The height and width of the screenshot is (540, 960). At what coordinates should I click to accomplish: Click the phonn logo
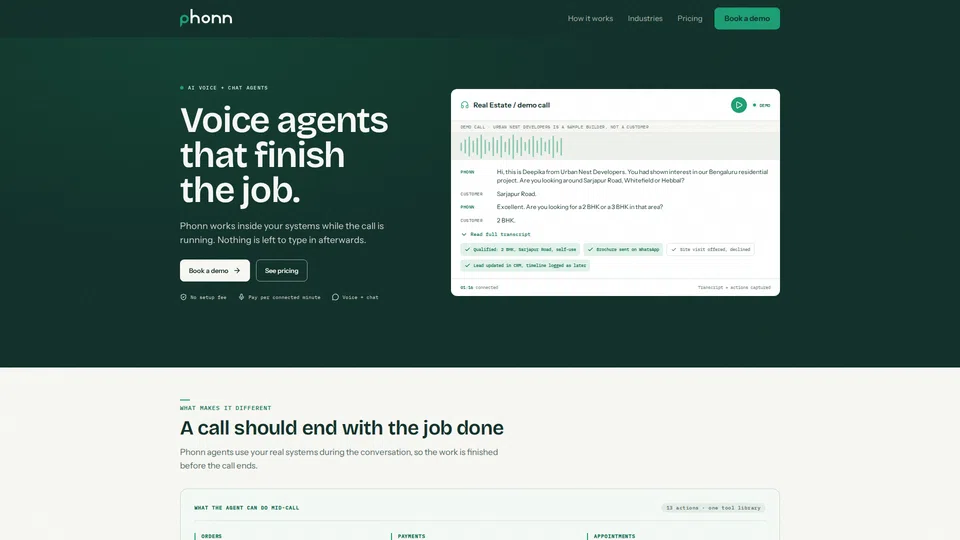(x=206, y=18)
